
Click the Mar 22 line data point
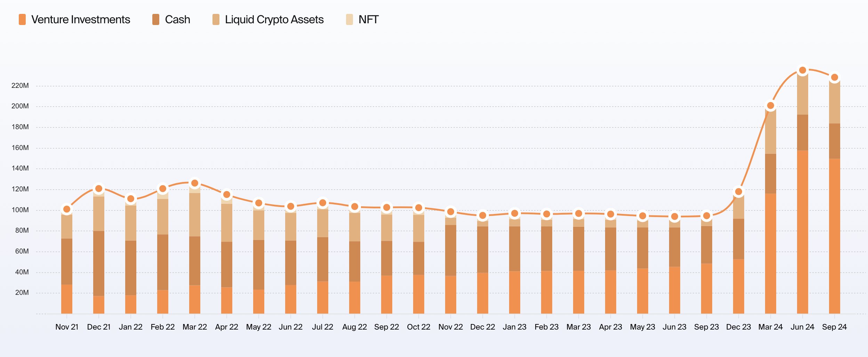tap(195, 183)
